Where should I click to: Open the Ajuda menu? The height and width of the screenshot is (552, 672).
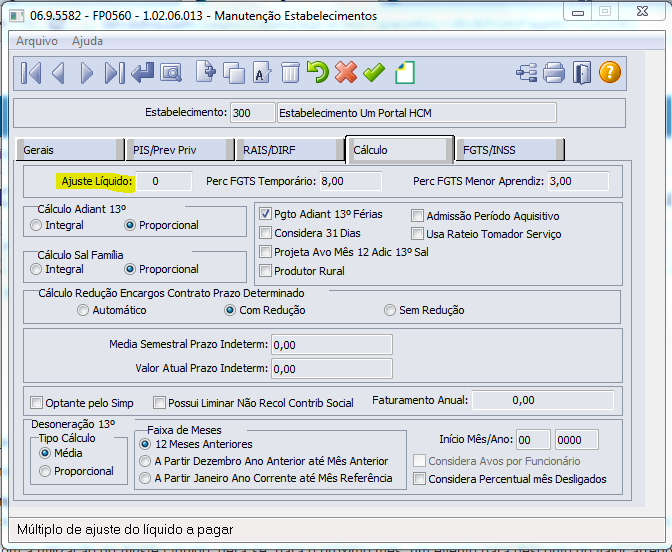pos(87,41)
